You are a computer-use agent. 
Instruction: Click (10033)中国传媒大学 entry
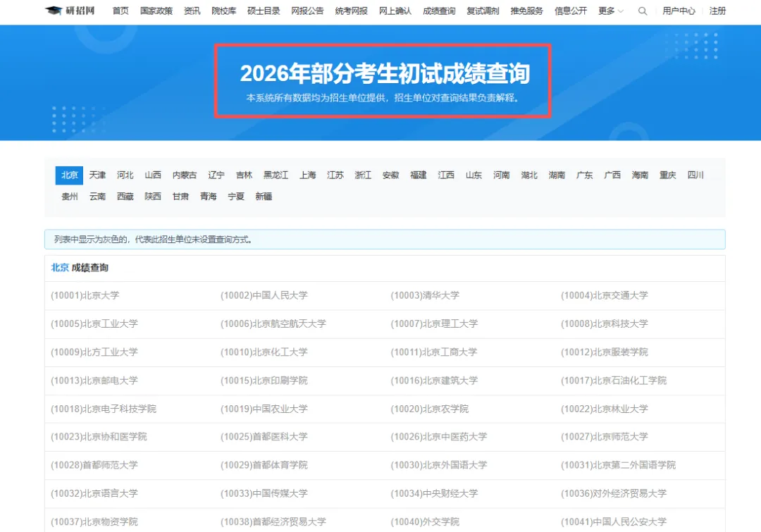(x=264, y=494)
